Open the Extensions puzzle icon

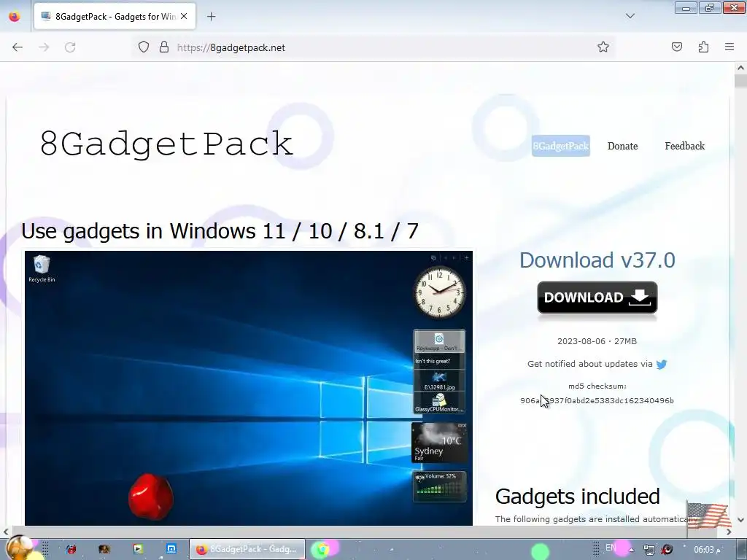704,47
